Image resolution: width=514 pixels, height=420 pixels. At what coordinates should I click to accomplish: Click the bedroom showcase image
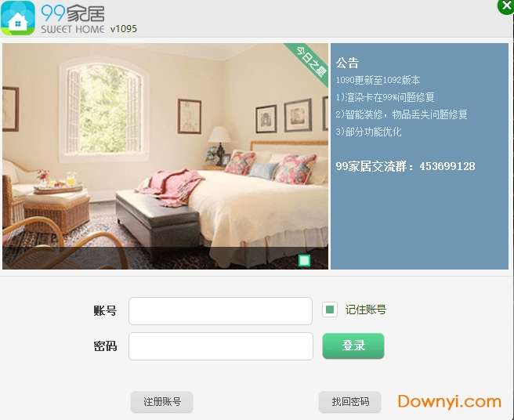[x=165, y=156]
